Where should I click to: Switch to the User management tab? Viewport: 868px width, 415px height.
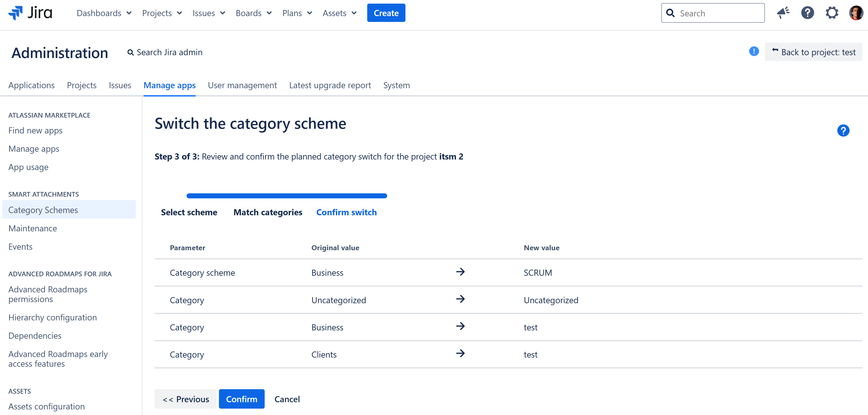click(x=242, y=85)
